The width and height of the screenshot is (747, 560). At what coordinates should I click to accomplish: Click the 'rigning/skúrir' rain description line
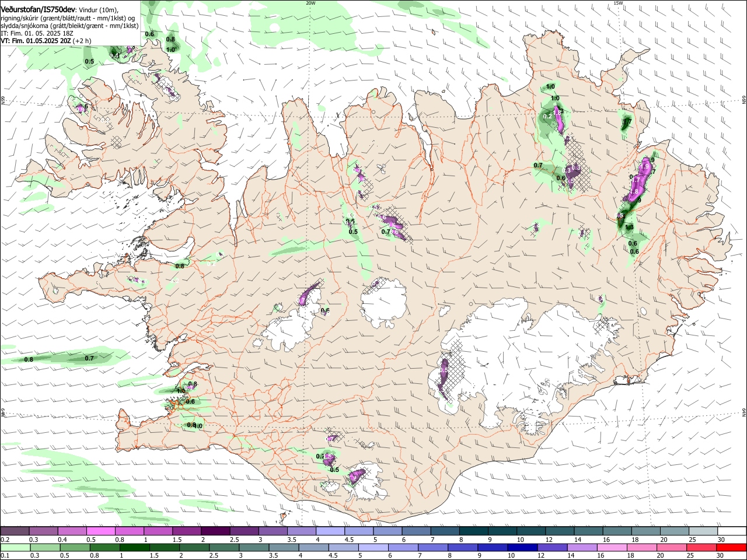coord(67,17)
